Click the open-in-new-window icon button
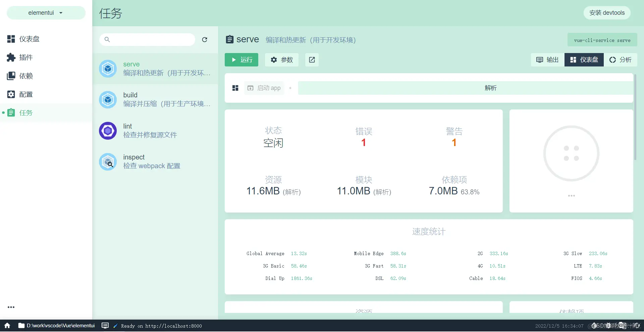644x332 pixels. (x=312, y=60)
